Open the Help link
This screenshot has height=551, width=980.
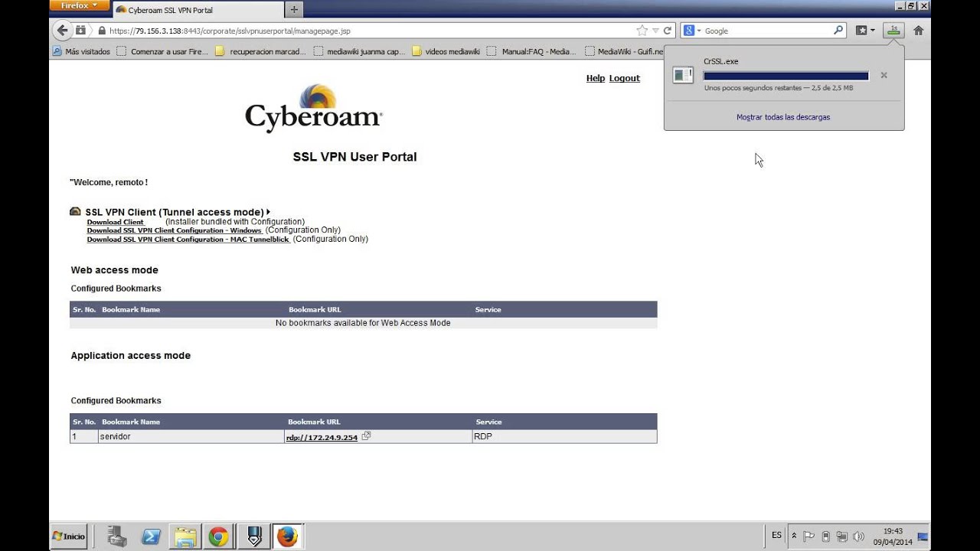pos(596,78)
